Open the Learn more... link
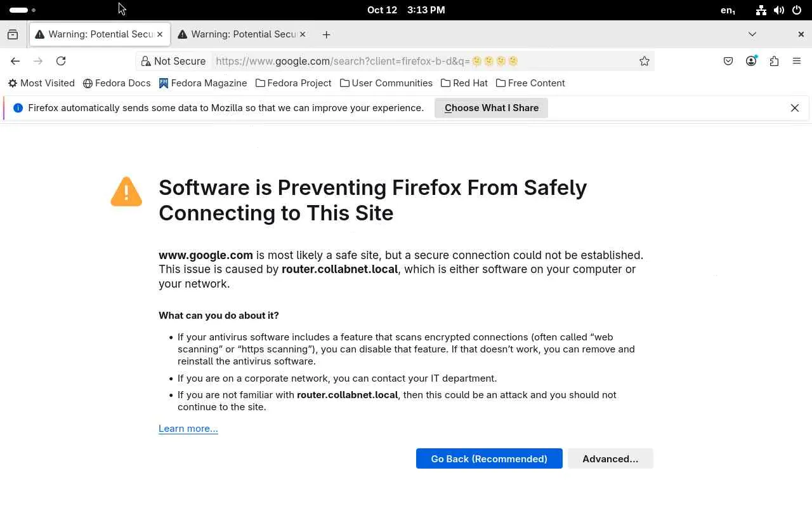Screen dimensions: 812x508 (x=188, y=429)
